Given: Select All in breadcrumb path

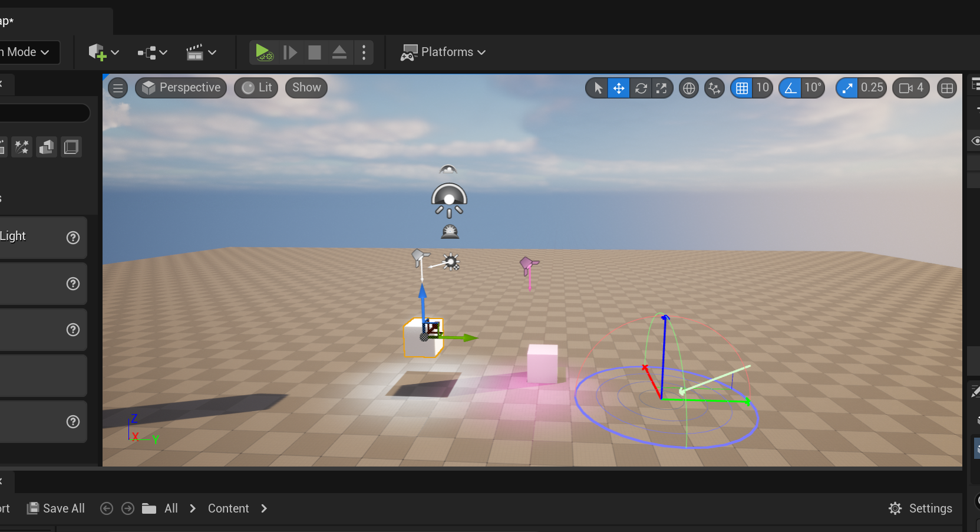Looking at the screenshot, I should [x=171, y=508].
